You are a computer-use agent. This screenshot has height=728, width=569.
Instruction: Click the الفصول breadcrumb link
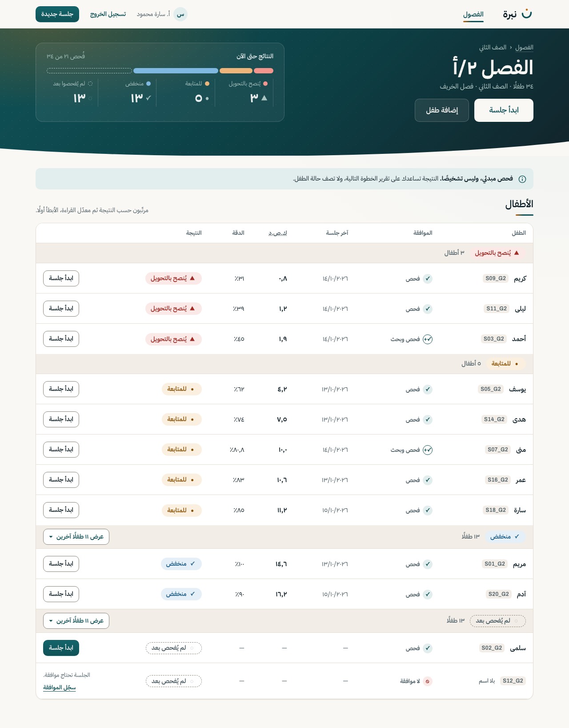coord(524,48)
